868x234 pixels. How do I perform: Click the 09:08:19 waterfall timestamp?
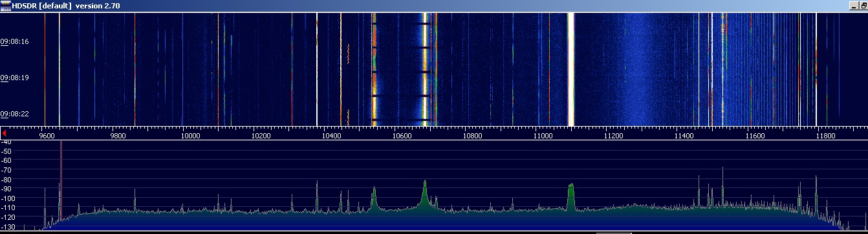[14, 78]
